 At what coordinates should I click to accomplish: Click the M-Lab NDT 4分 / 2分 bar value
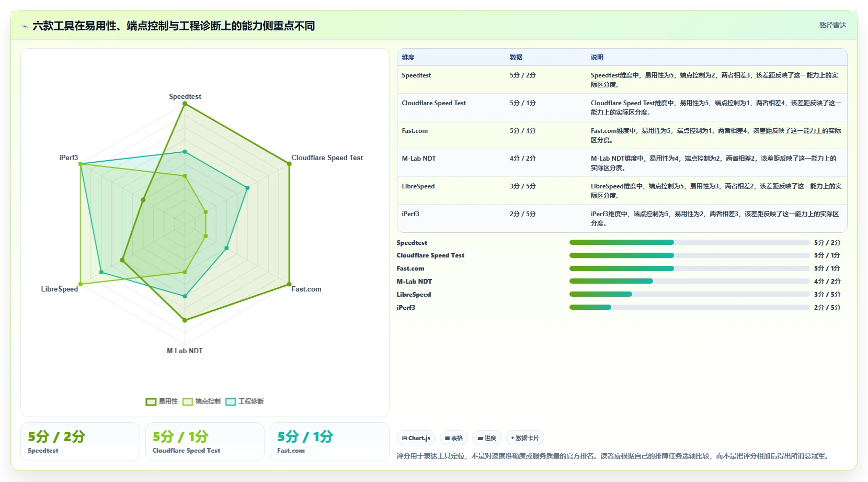[x=827, y=282]
